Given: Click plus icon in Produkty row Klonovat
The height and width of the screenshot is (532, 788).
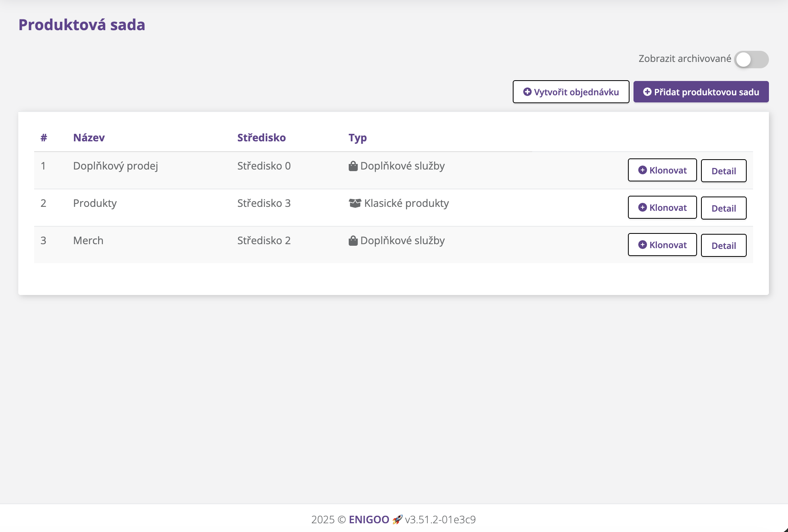Looking at the screenshot, I should pos(642,208).
